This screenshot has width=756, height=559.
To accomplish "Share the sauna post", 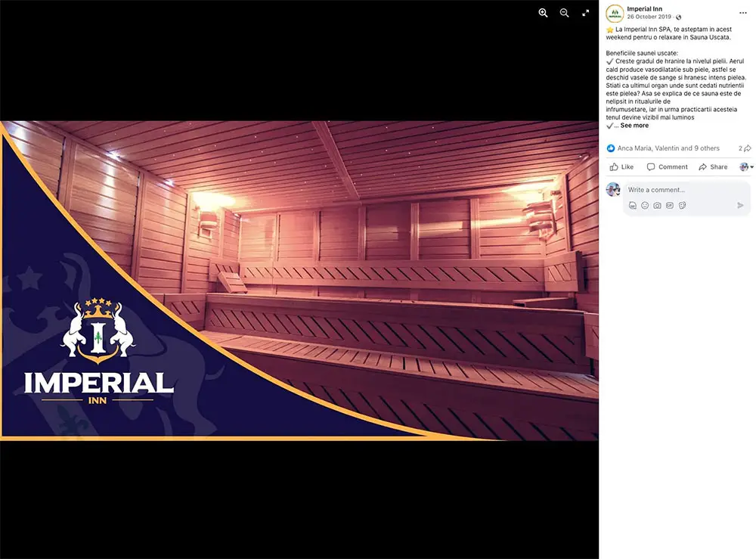I will point(712,166).
